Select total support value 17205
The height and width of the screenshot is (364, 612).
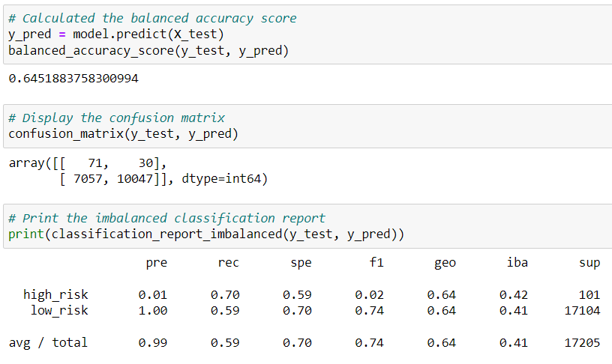(x=582, y=343)
